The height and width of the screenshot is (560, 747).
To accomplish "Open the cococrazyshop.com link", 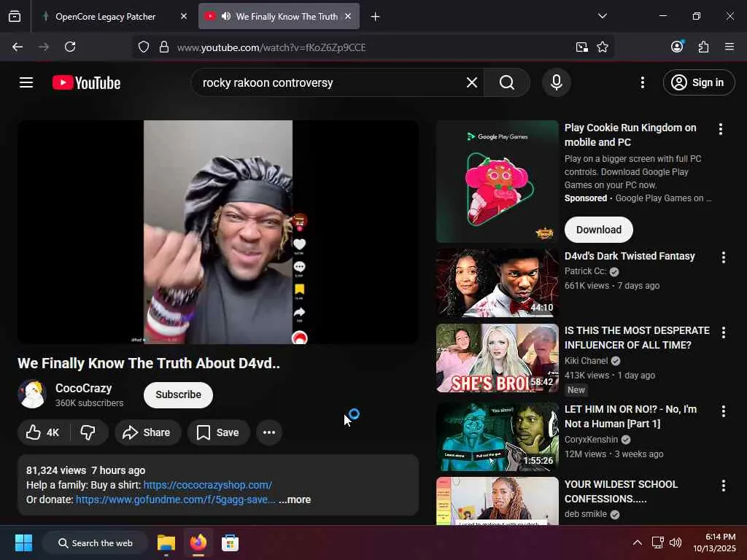I will click(208, 485).
